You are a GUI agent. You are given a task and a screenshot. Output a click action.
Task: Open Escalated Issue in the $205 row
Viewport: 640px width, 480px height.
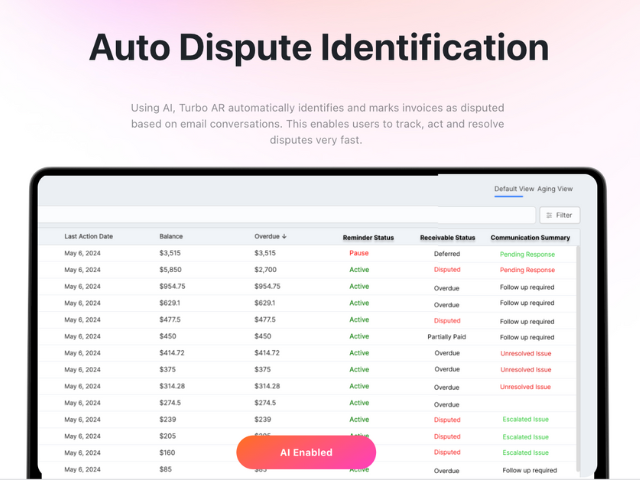click(526, 437)
